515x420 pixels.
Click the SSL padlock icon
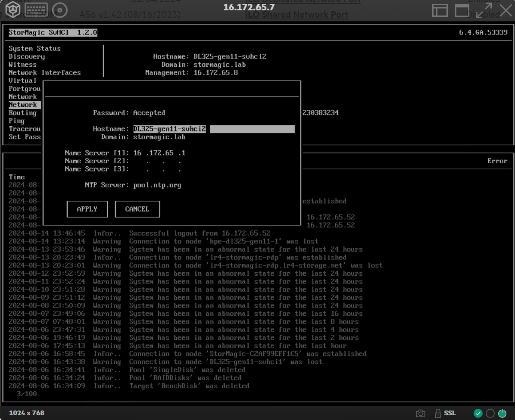(x=438, y=413)
